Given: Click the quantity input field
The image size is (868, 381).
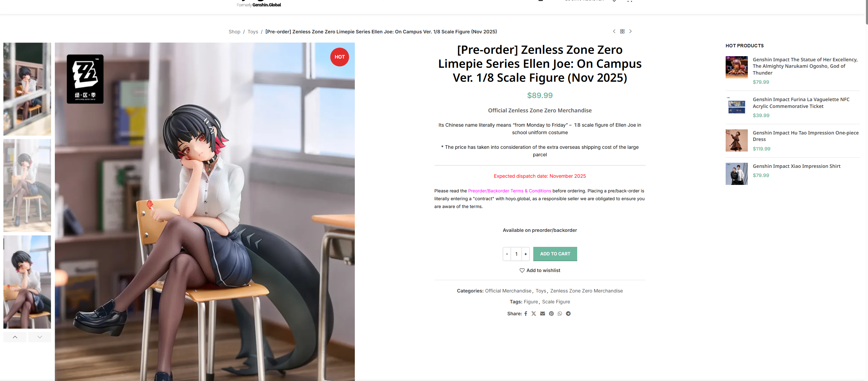Looking at the screenshot, I should [516, 254].
